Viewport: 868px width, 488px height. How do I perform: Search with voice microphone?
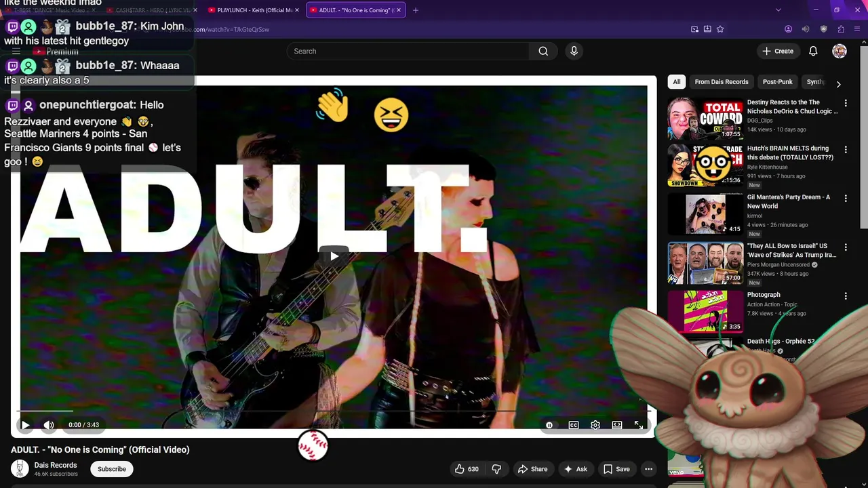[574, 51]
